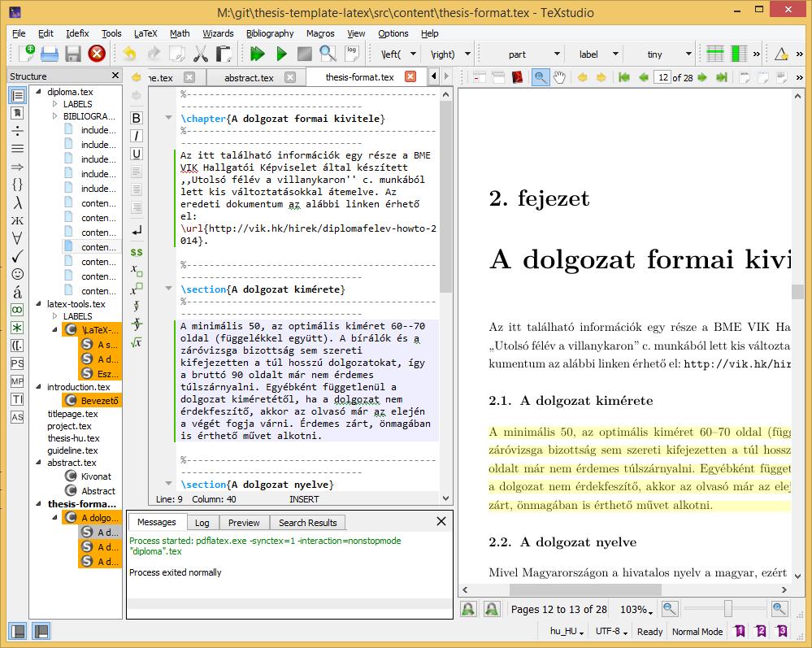This screenshot has width=812, height=648.
Task: Run Build & View double-arrow
Action: 258,54
